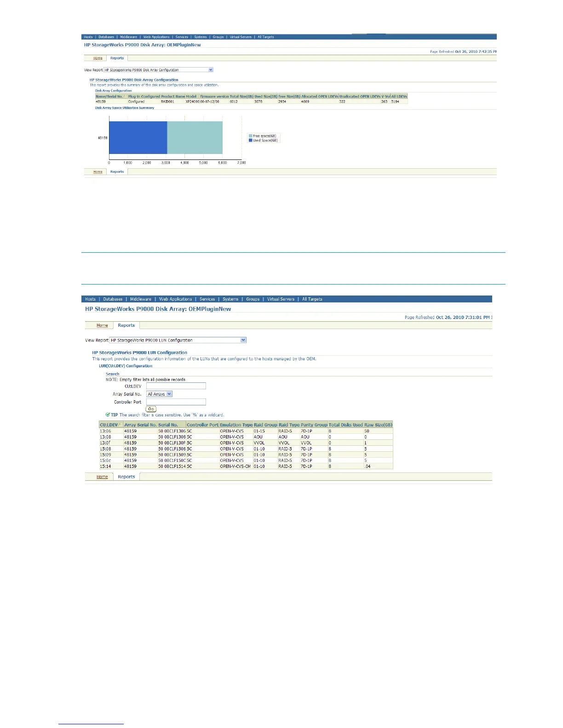Open Databases in the lower navigation bar

pyautogui.click(x=113, y=299)
